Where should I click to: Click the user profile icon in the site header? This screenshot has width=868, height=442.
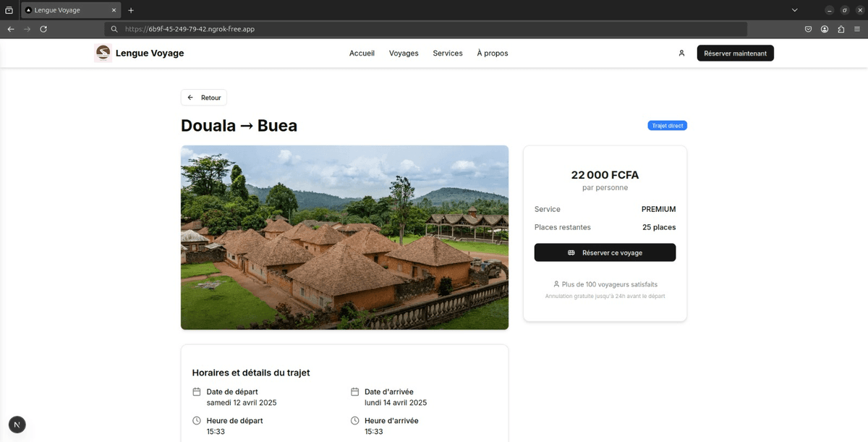[x=681, y=52]
